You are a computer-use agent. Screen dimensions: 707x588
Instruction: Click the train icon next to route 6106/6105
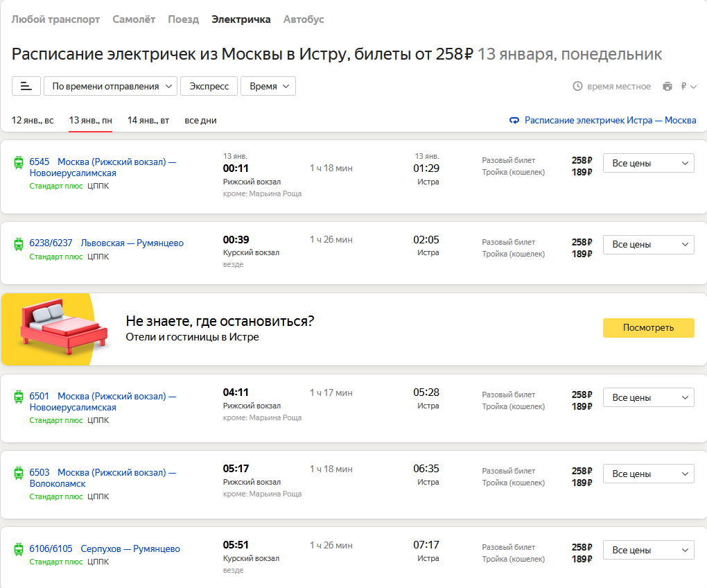(x=19, y=549)
